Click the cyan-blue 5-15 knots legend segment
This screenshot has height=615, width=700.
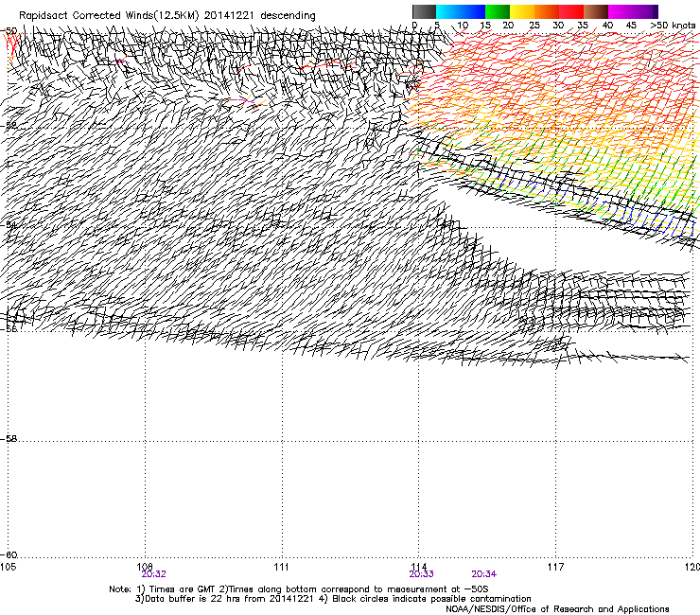pos(461,11)
